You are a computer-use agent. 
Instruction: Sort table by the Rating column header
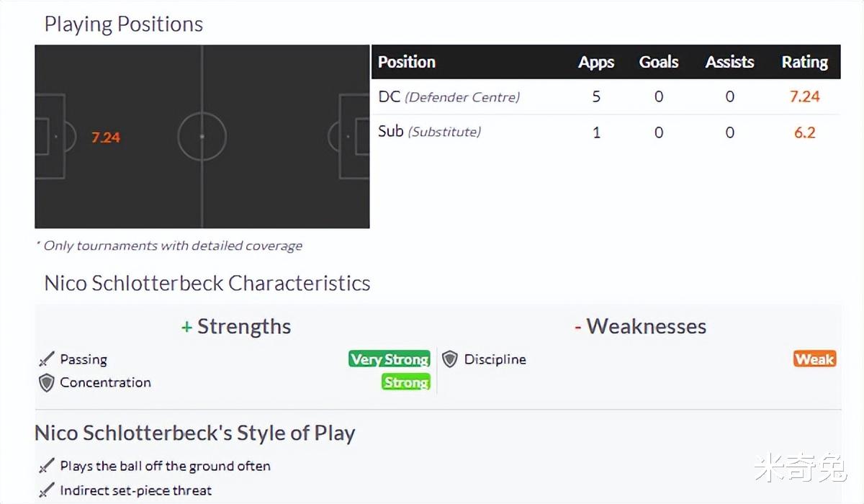(x=805, y=62)
